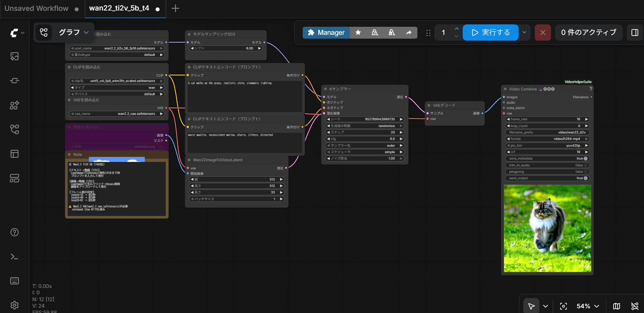Viewport: 644px width, 313px height.
Task: Click the fit view icon at bottom
Action: 563,306
